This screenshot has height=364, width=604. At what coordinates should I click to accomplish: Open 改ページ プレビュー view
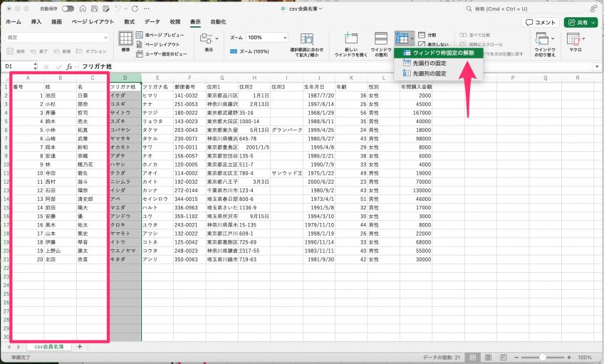tap(163, 34)
